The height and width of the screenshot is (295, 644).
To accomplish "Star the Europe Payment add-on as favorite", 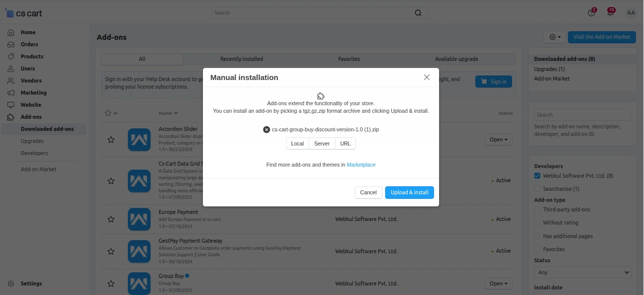I will [111, 219].
